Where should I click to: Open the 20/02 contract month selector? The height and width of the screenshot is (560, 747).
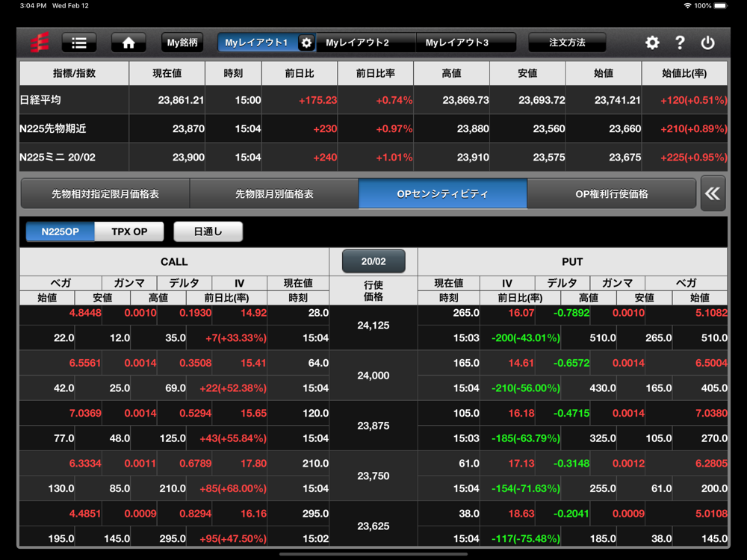[x=373, y=261]
